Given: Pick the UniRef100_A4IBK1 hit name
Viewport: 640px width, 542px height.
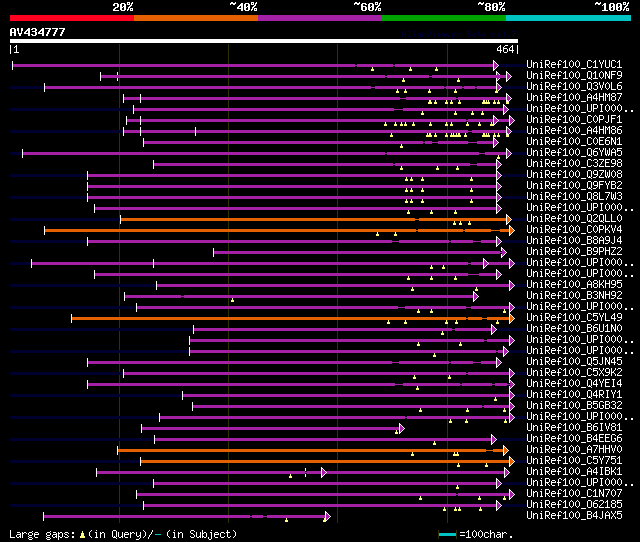Looking at the screenshot, I should (574, 472).
